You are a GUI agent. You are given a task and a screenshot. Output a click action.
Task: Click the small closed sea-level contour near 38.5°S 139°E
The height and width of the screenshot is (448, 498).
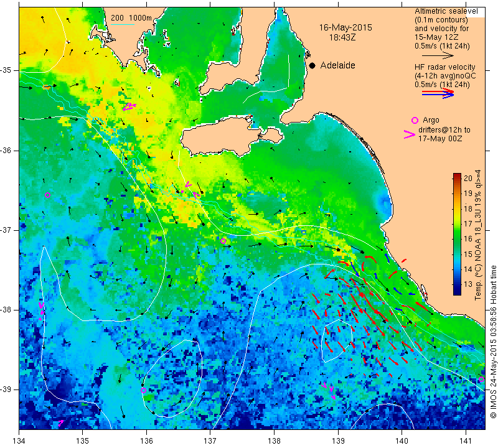(337, 342)
